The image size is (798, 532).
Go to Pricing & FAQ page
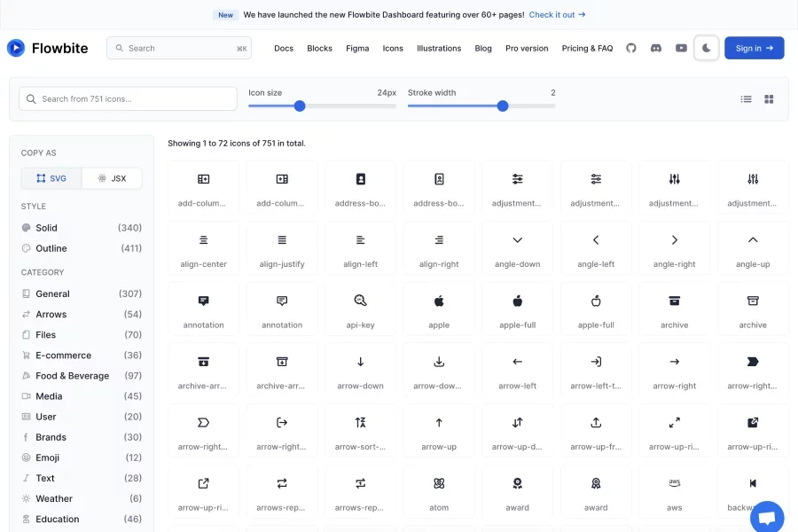coord(587,48)
